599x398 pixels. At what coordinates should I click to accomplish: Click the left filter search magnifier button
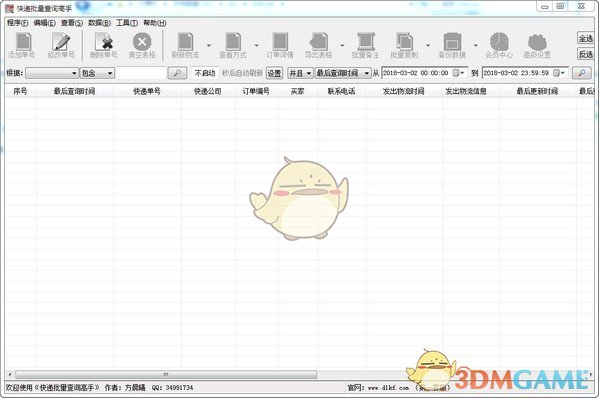[177, 73]
